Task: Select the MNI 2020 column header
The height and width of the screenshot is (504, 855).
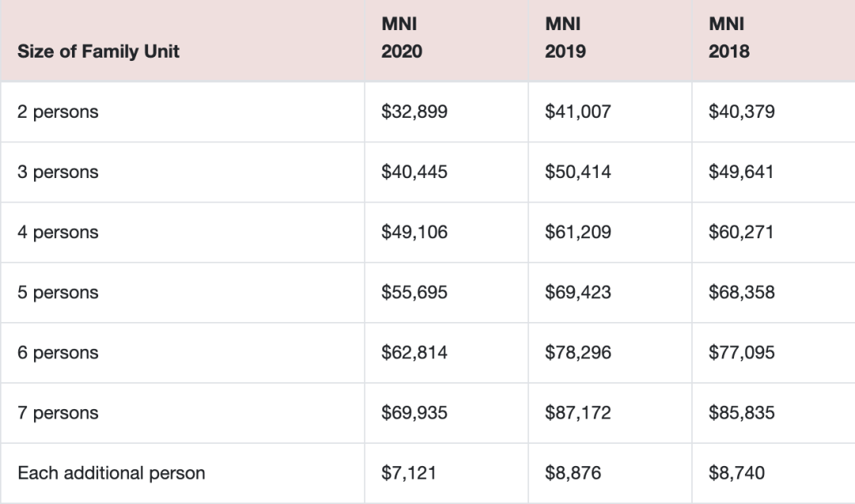Action: [402, 38]
